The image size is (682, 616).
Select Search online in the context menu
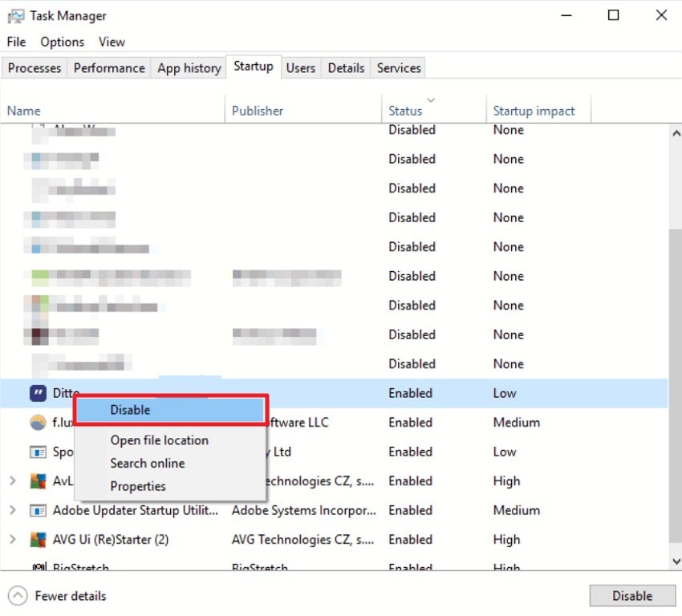pos(148,464)
